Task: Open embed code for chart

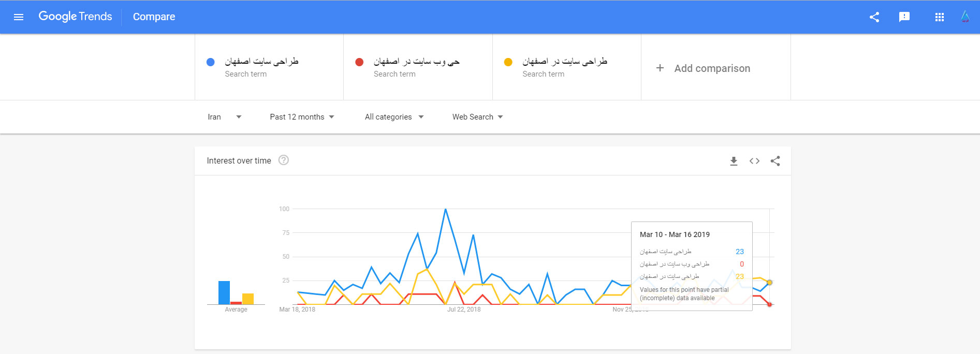Action: tap(754, 161)
